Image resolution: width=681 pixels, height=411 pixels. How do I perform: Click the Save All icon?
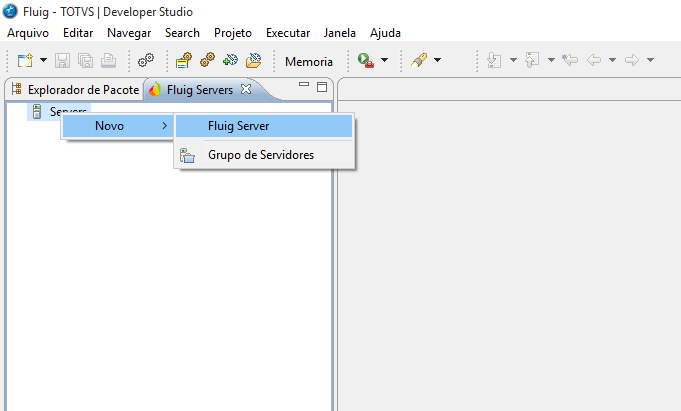coord(86,60)
